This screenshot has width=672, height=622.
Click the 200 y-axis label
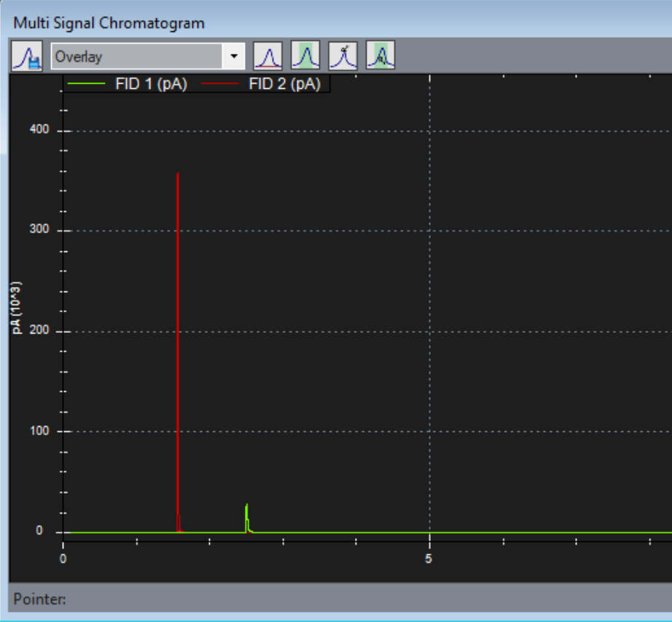pyautogui.click(x=39, y=330)
